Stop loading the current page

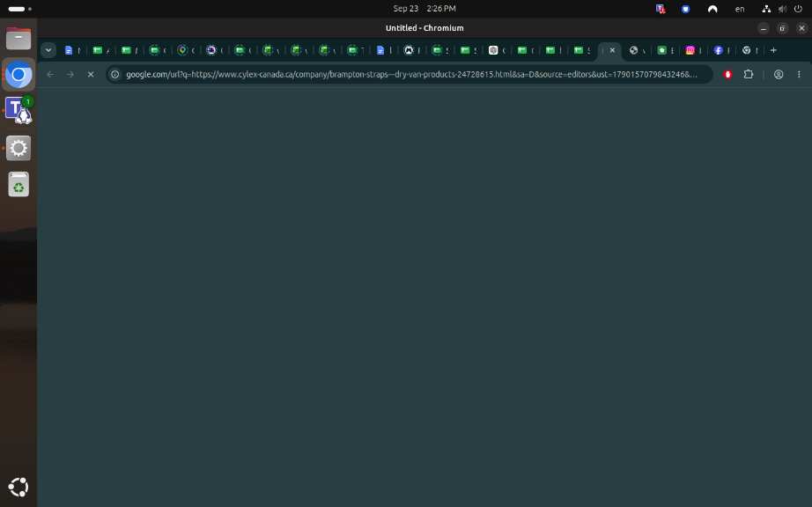[91, 75]
